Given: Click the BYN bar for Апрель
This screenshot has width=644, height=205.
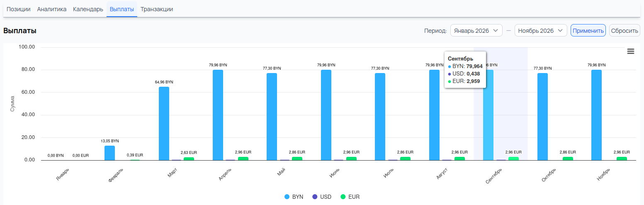Looking at the screenshot, I should 218,115.
